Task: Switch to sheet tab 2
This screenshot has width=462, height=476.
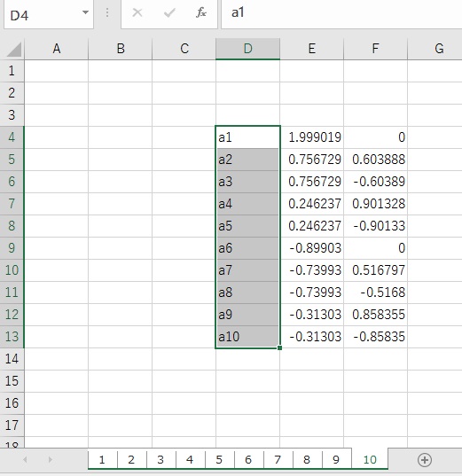Action: [x=131, y=460]
